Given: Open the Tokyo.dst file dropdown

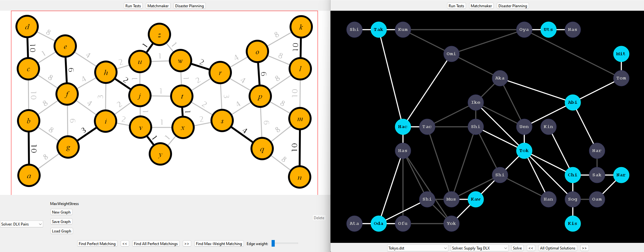Looking at the screenshot, I should coord(418,248).
